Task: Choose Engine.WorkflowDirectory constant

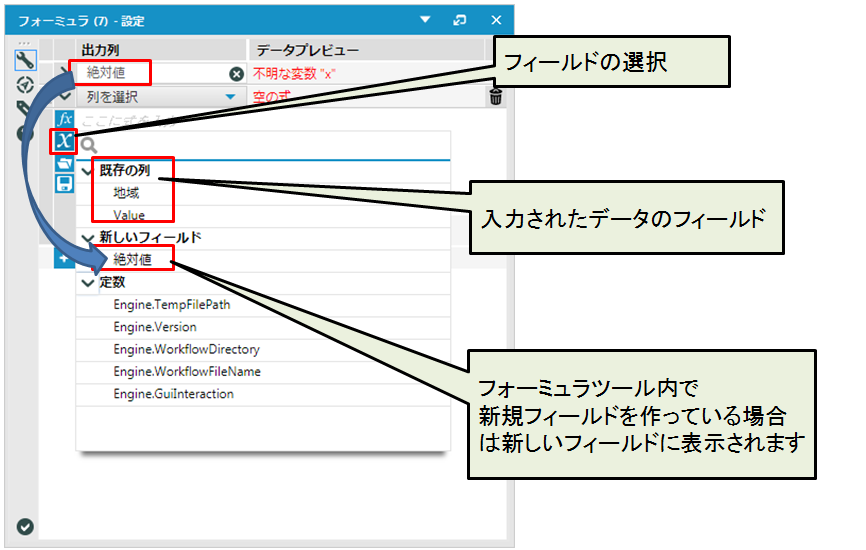Action: click(186, 350)
